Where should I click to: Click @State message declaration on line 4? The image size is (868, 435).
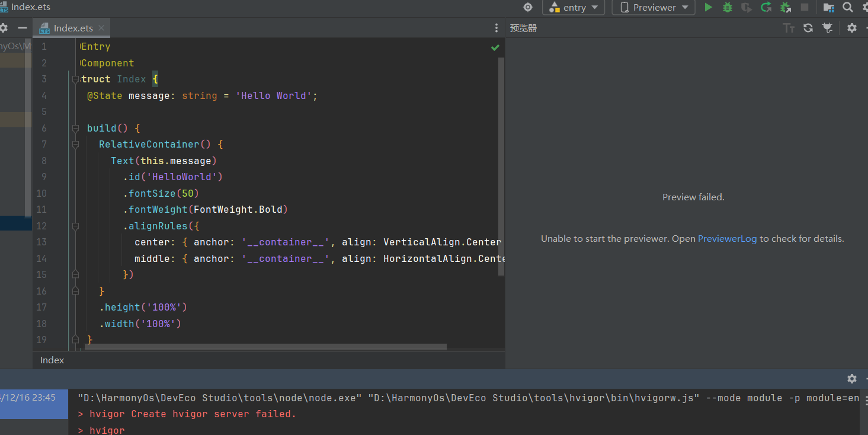(x=202, y=95)
